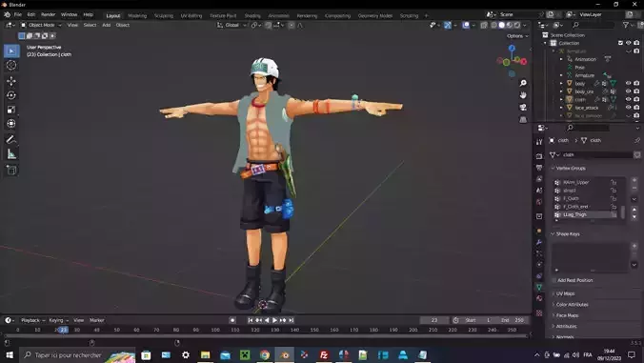Enable Add Rest Position checkbox
This screenshot has height=363, width=644.
[554, 280]
